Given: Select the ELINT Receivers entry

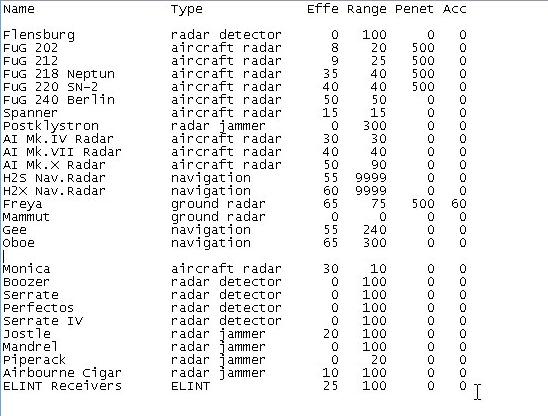Looking at the screenshot, I should [62, 386].
